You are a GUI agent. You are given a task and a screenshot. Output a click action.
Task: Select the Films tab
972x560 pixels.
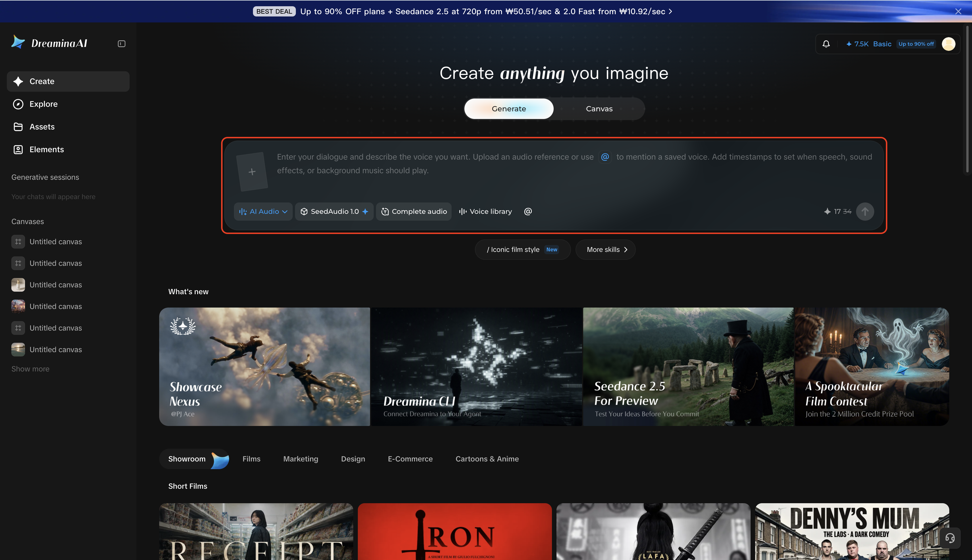point(251,459)
